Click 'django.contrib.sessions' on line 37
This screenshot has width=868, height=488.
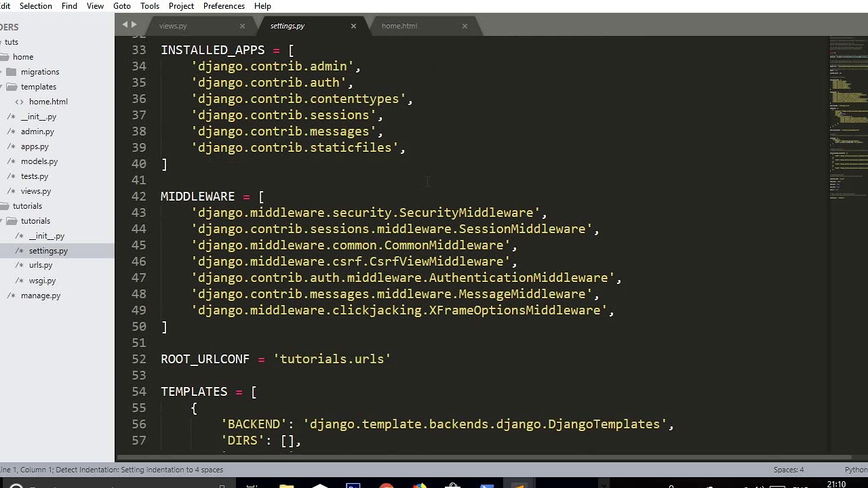click(x=283, y=115)
